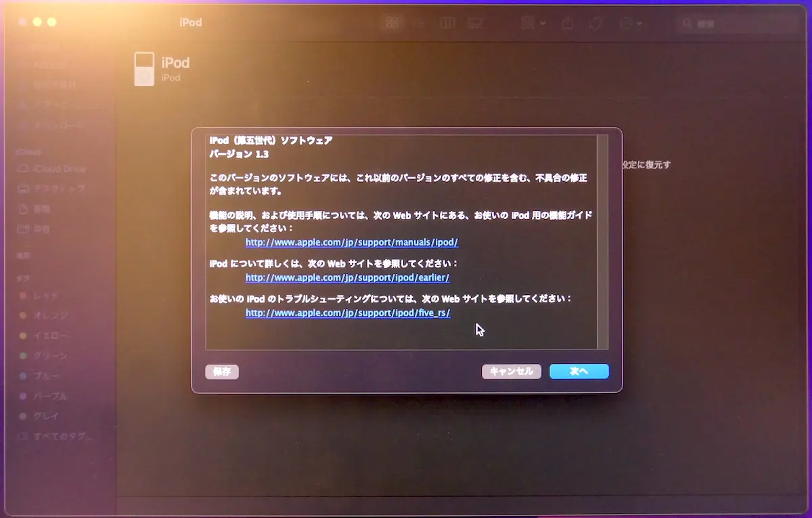Open the manuals/ipod support link
This screenshot has width=812, height=518.
point(352,242)
